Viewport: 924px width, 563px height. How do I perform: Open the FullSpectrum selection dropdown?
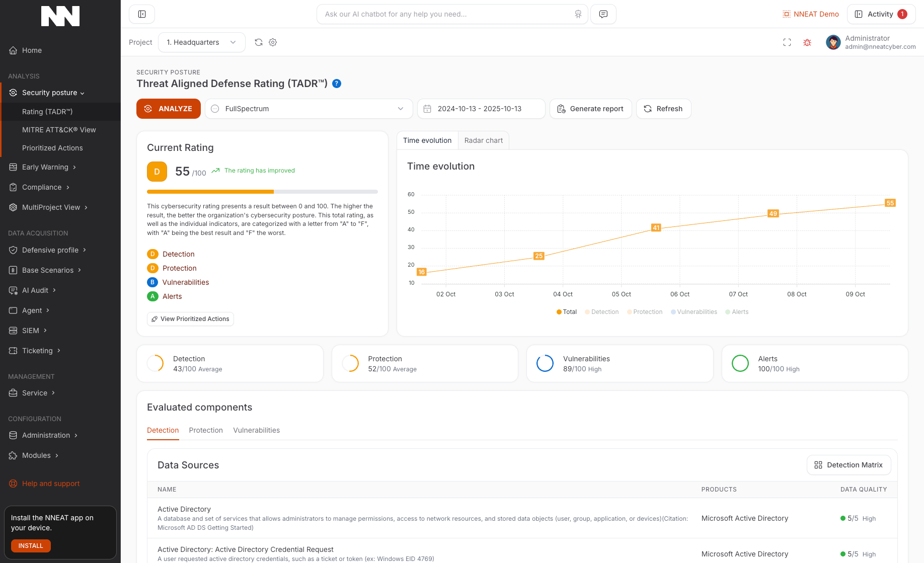309,109
